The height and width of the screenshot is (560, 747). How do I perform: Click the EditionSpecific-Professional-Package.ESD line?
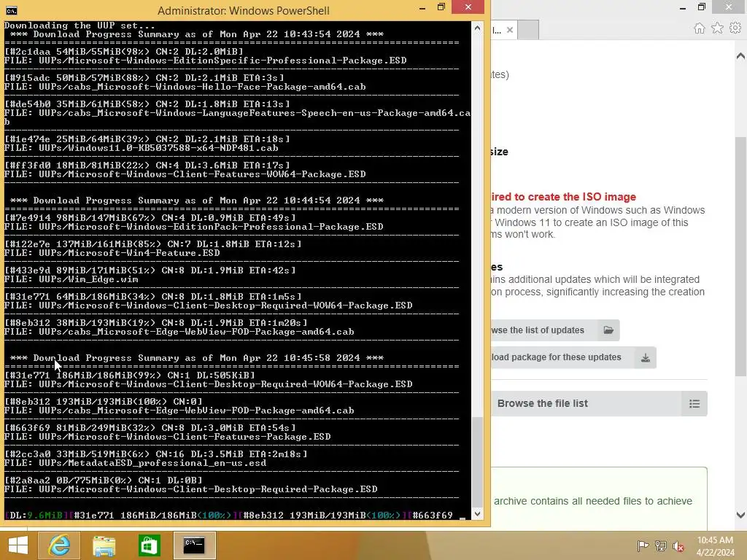click(x=205, y=61)
